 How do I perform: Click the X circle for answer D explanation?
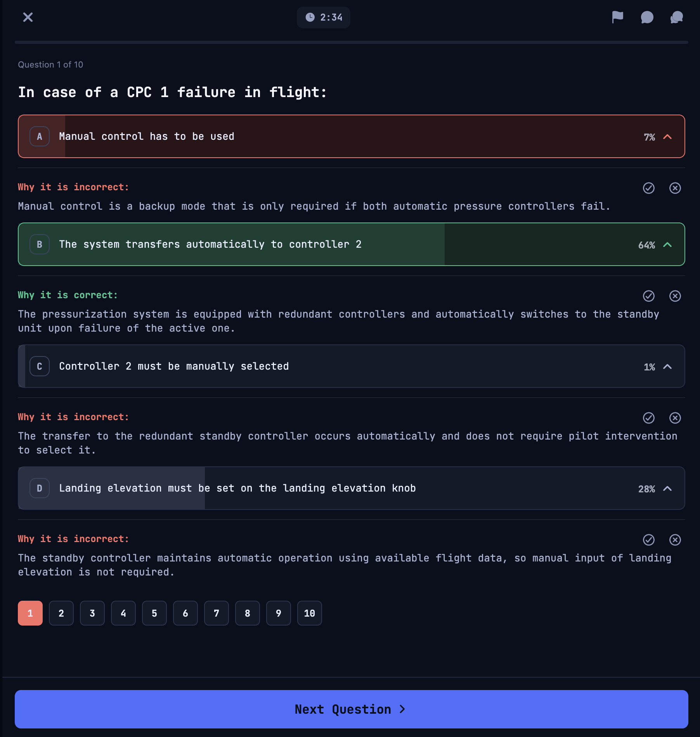click(675, 540)
